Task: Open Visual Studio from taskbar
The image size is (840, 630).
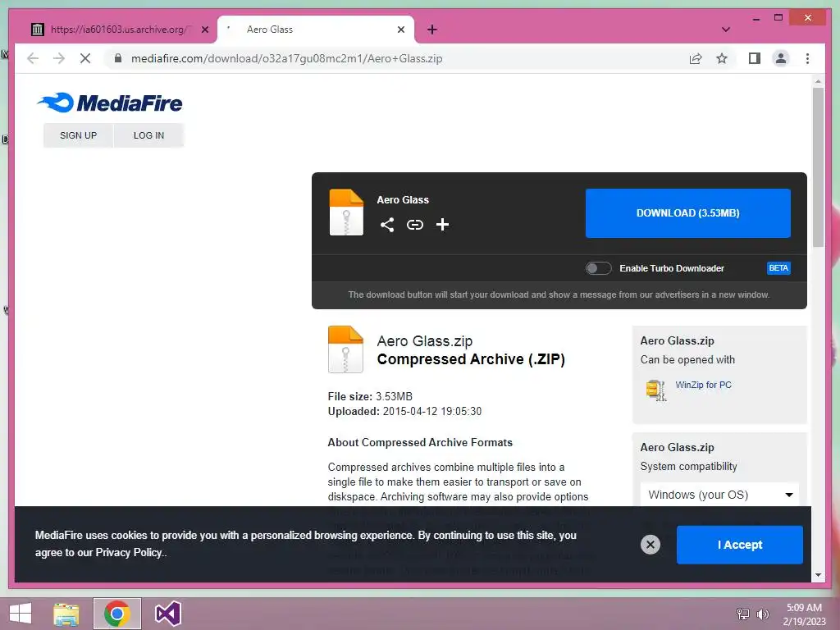Action: pyautogui.click(x=167, y=614)
